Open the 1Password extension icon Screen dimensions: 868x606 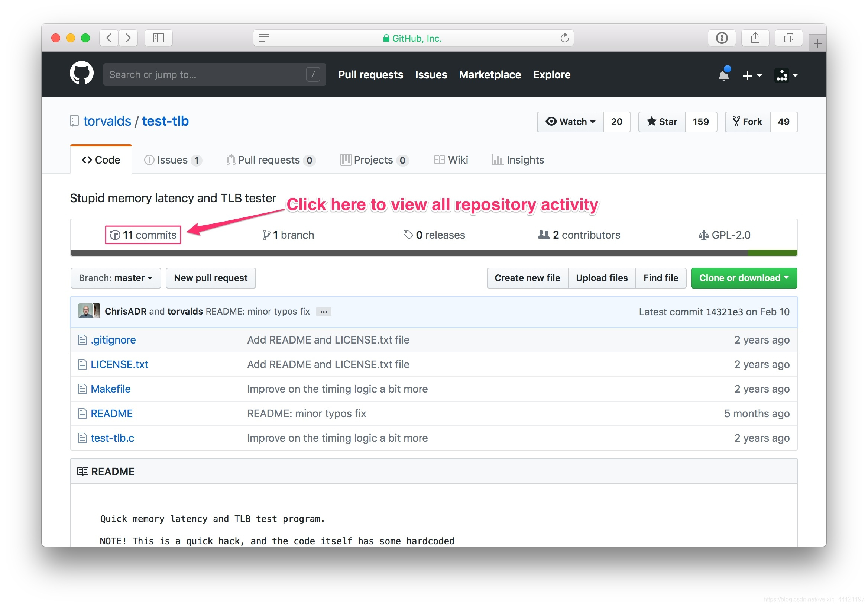(x=722, y=38)
